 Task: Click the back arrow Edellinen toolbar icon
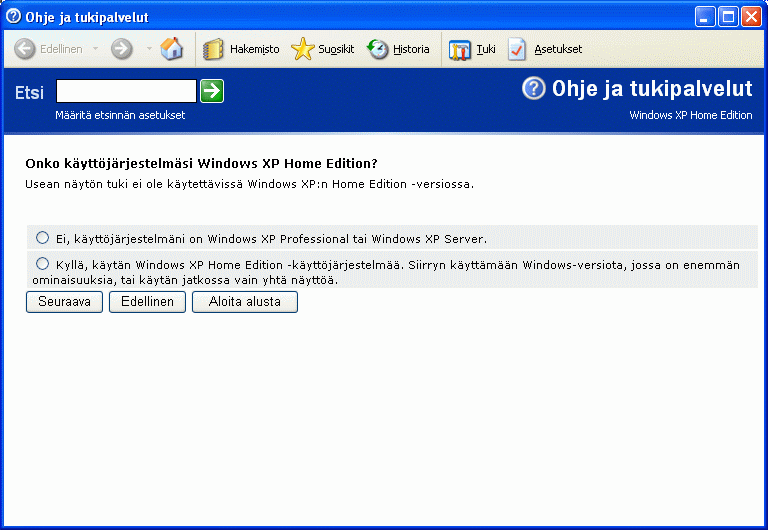[24, 49]
